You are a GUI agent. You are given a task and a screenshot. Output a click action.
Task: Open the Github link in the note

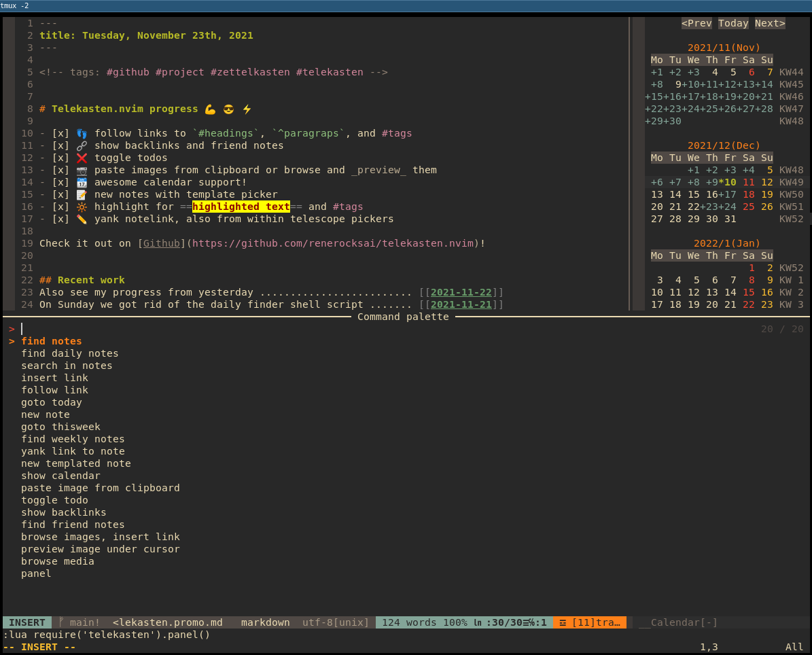pyautogui.click(x=161, y=243)
